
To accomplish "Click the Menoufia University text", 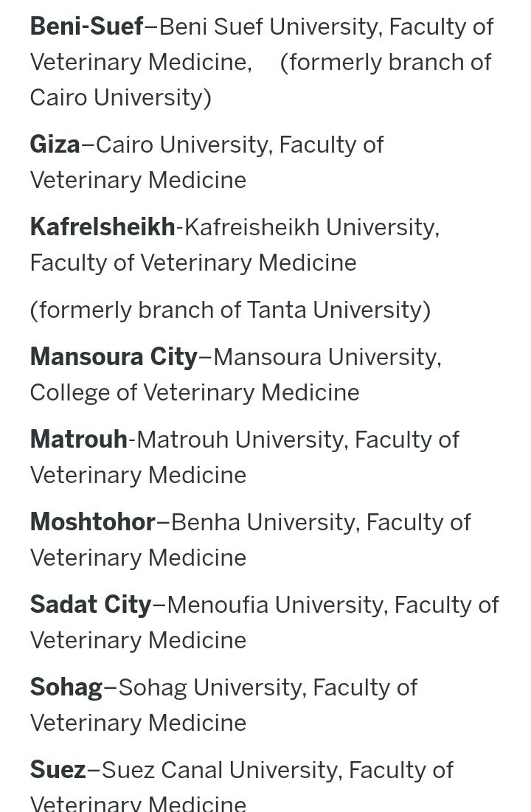I will tap(276, 605).
